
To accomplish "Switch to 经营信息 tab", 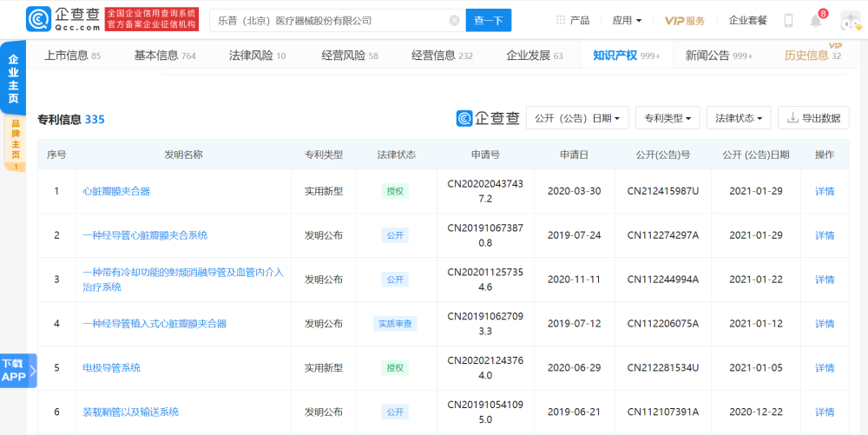I will pyautogui.click(x=443, y=56).
